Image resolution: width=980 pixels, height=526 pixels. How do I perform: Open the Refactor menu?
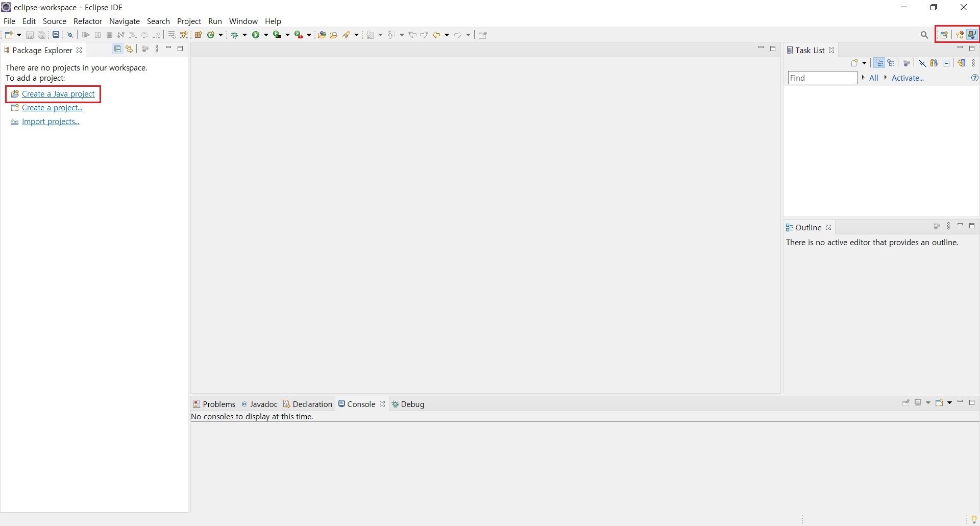pos(88,21)
